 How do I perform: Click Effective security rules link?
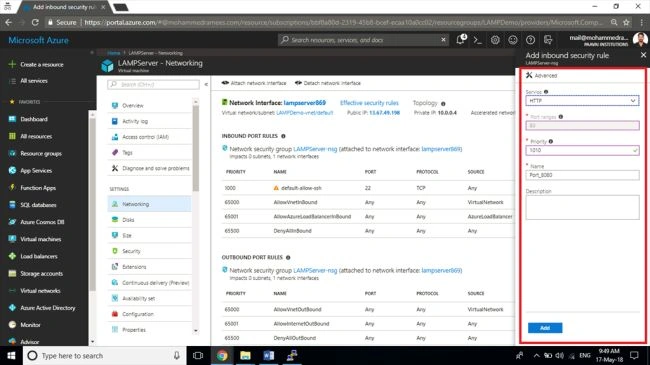(x=369, y=102)
